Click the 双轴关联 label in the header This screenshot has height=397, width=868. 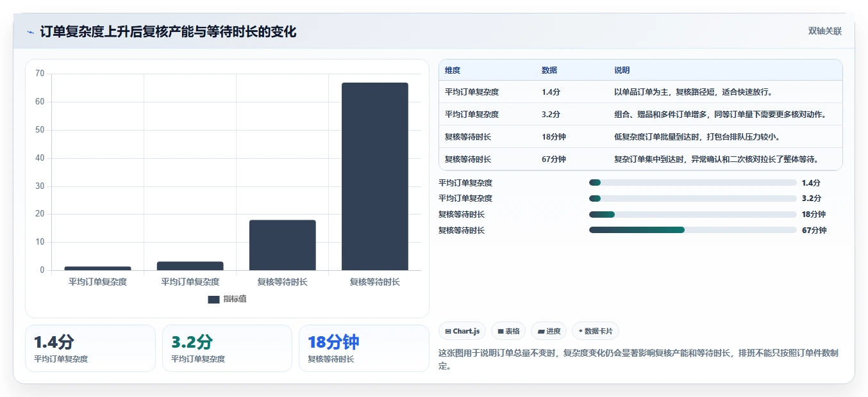[824, 31]
